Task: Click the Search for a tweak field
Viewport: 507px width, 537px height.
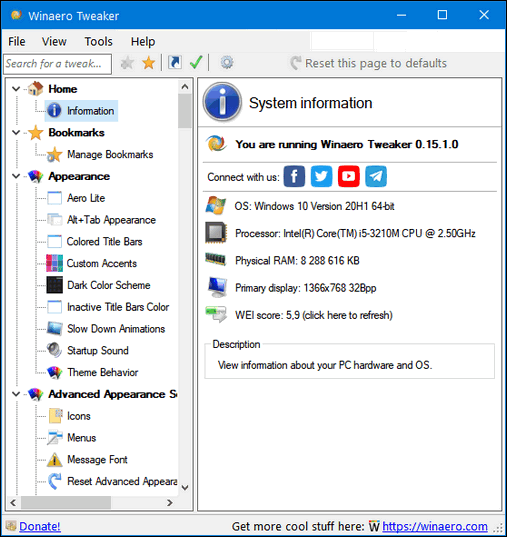Action: tap(57, 64)
